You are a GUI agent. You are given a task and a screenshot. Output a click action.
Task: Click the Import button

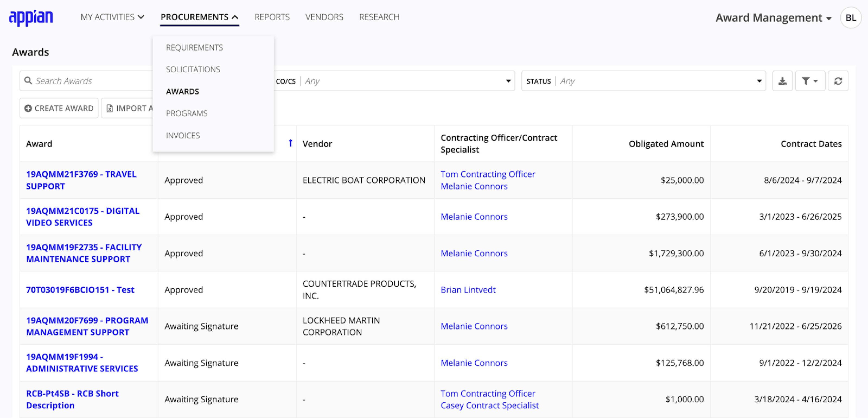pos(127,108)
